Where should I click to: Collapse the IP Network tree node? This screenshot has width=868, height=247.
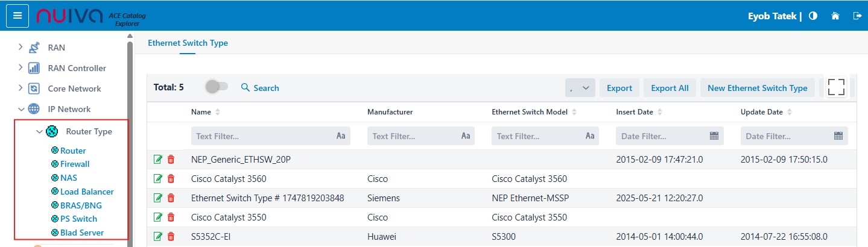pyautogui.click(x=21, y=109)
